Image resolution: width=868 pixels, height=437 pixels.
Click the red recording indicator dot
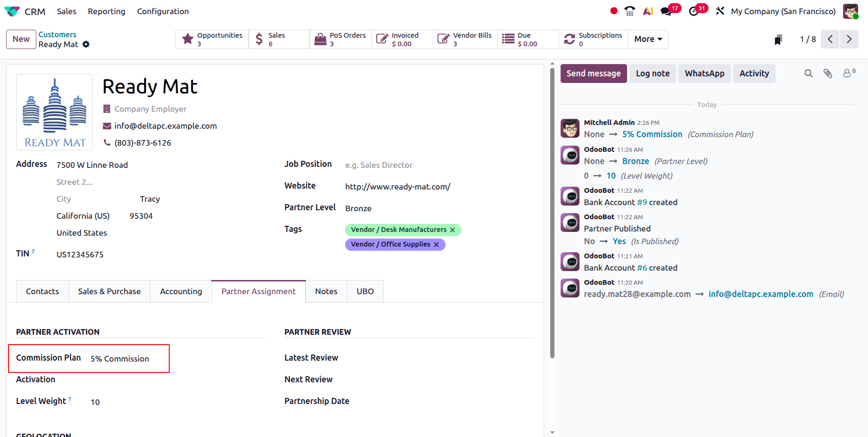coord(613,11)
